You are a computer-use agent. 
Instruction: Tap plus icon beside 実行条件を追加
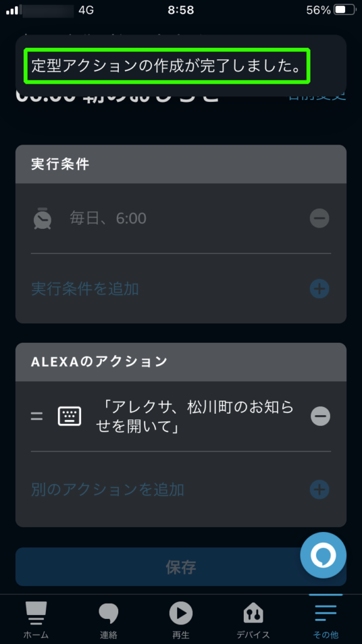(x=319, y=289)
